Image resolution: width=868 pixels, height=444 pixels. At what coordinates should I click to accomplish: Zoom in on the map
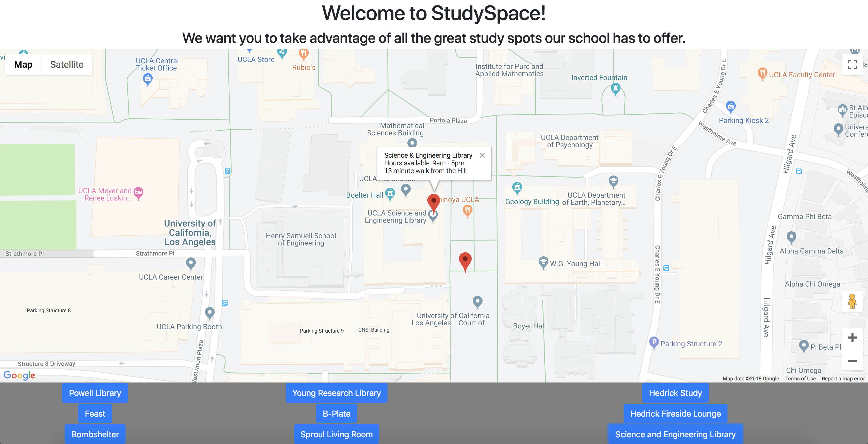[x=852, y=338]
